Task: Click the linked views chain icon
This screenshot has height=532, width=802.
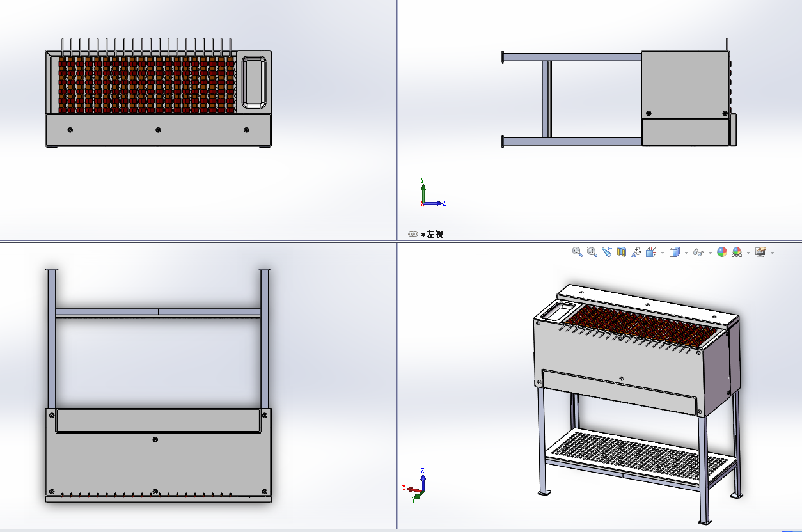Action: tap(413, 234)
